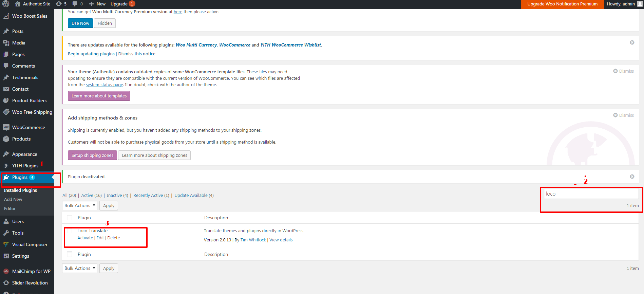This screenshot has width=644, height=294.
Task: Click Setup shipping zones button
Action: click(92, 155)
